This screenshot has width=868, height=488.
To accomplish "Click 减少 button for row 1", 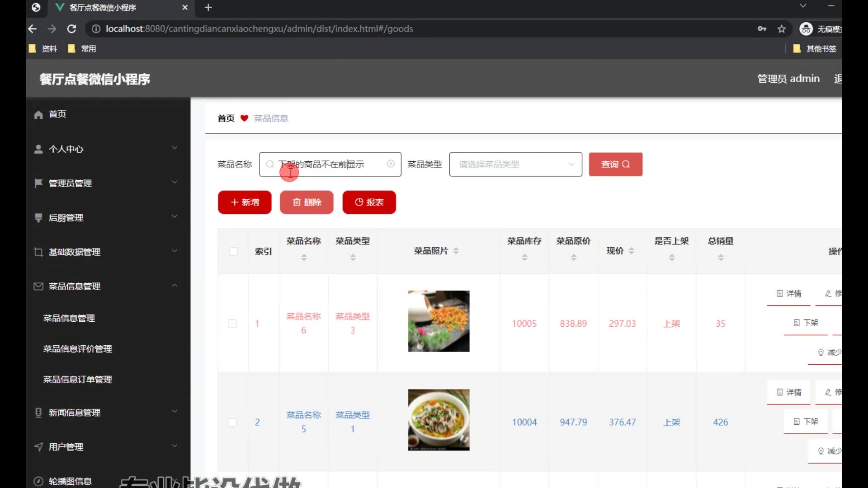I will click(x=825, y=352).
